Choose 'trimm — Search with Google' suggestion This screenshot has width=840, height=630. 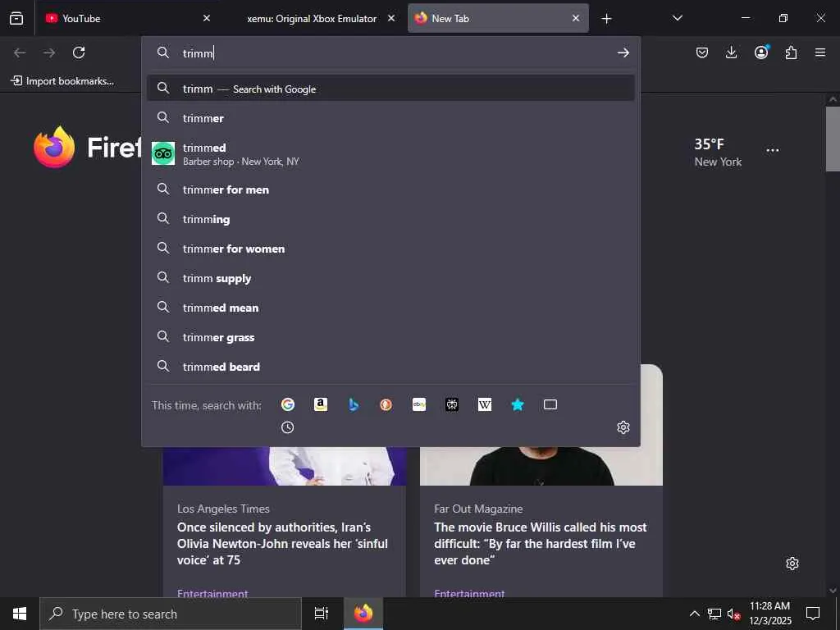click(x=390, y=89)
